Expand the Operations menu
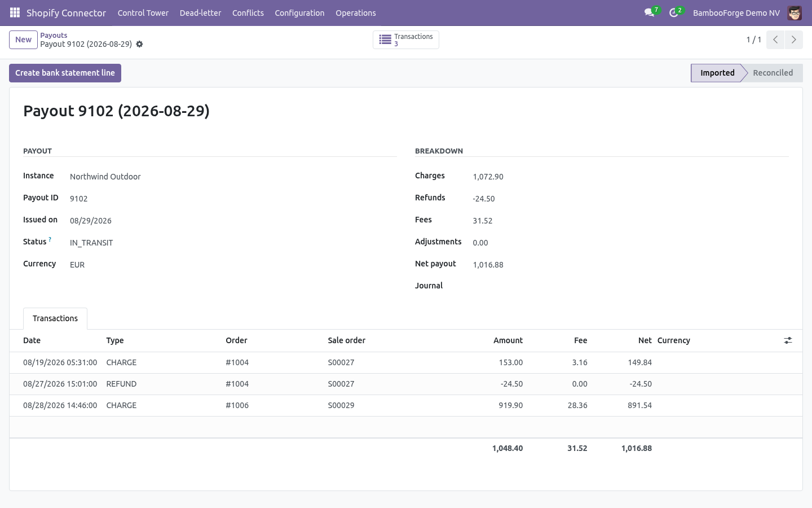The width and height of the screenshot is (812, 508). point(356,13)
